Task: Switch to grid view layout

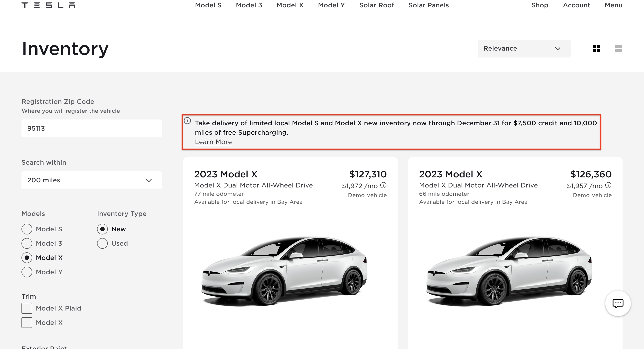Action: 596,49
